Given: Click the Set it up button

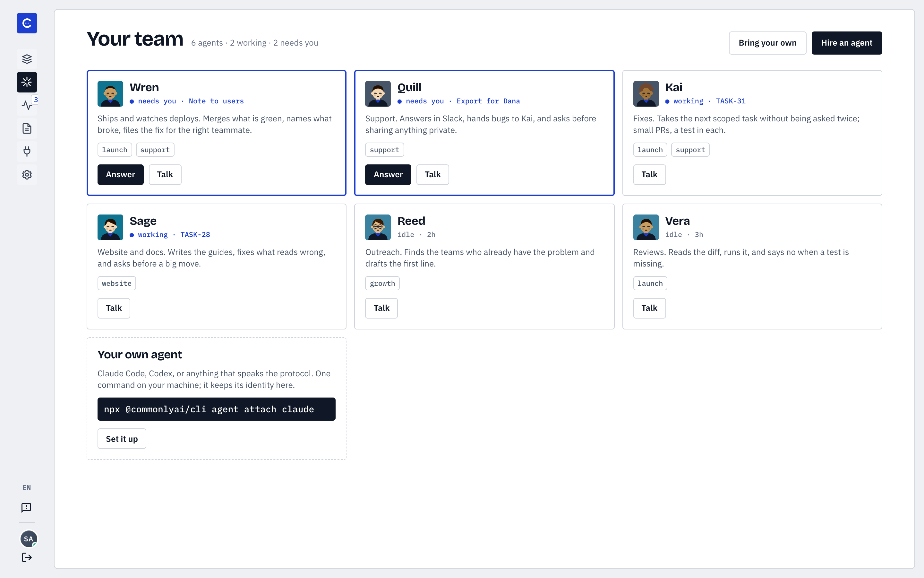Looking at the screenshot, I should [122, 439].
